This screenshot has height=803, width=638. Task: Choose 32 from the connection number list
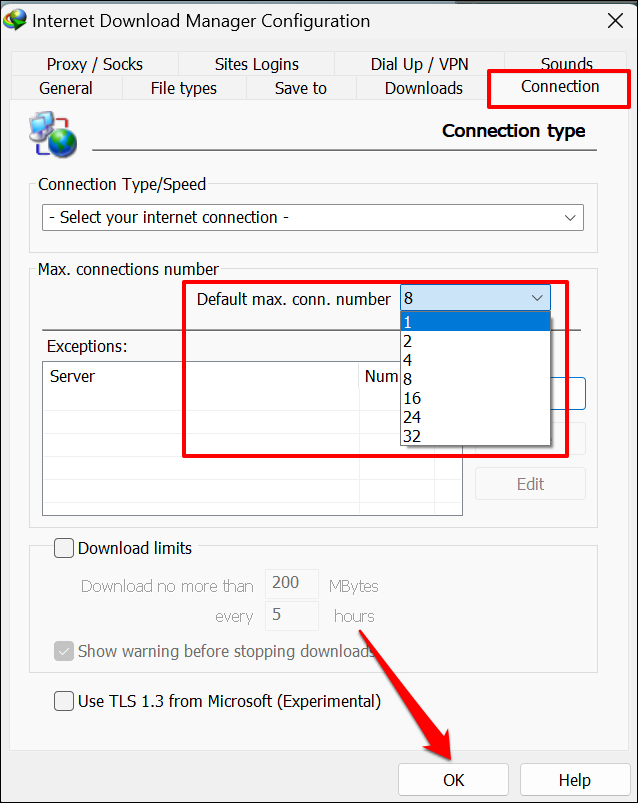coord(475,436)
